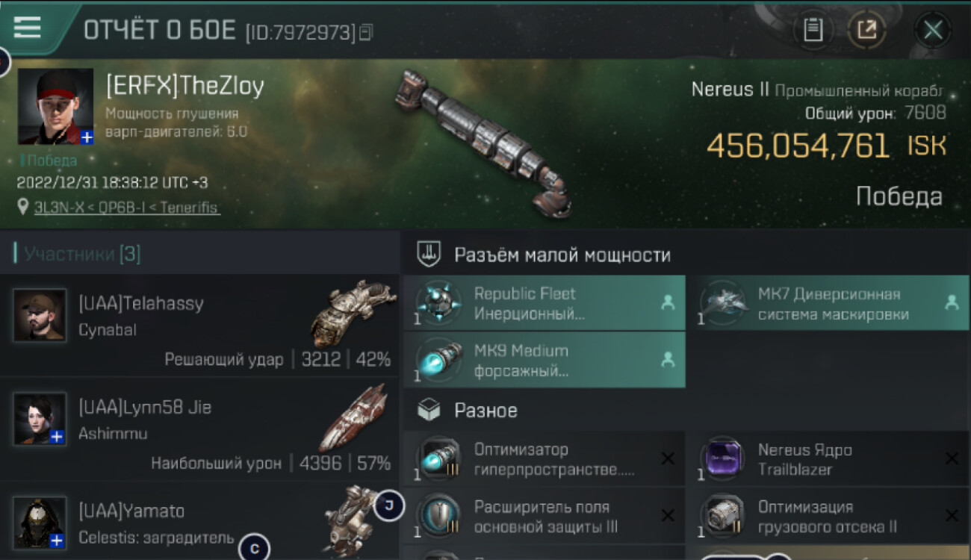View TheZloy pilot portrait
The image size is (971, 560).
(x=56, y=107)
